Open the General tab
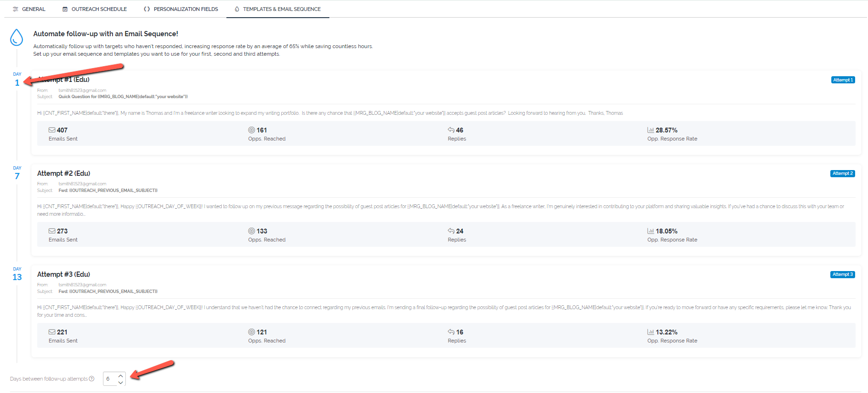This screenshot has width=868, height=393. (x=29, y=9)
